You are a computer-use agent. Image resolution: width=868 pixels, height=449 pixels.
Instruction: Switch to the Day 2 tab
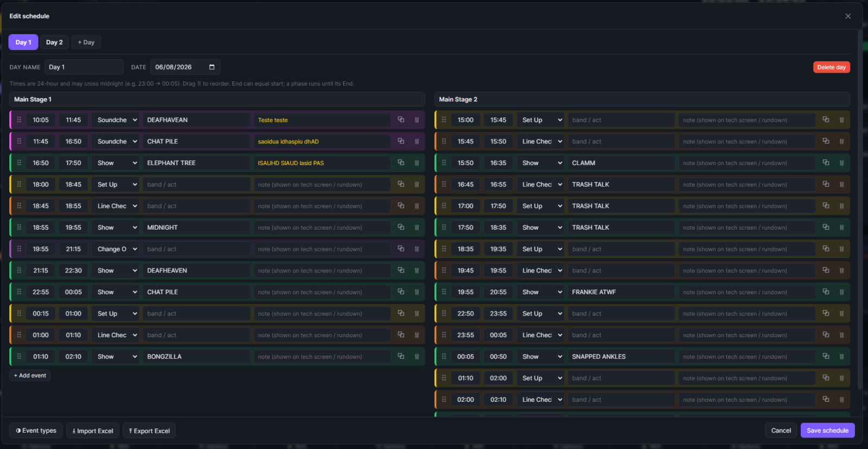tap(54, 42)
